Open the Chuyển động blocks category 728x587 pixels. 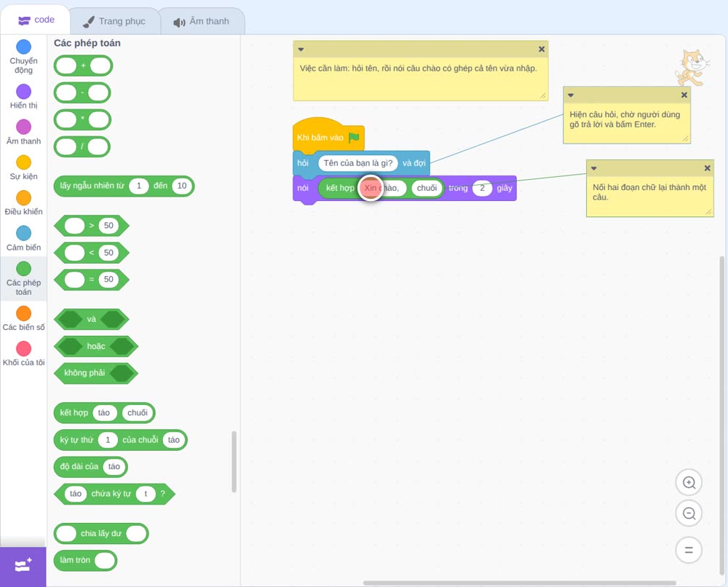click(x=23, y=56)
